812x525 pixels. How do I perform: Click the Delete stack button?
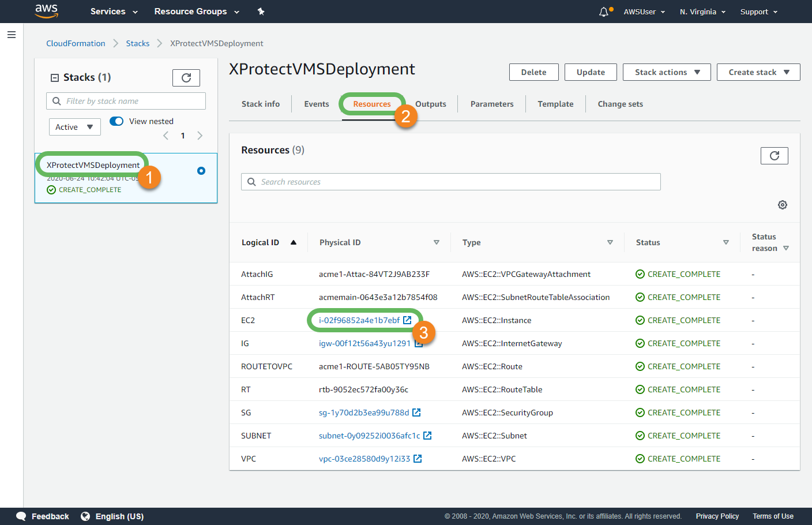point(533,72)
